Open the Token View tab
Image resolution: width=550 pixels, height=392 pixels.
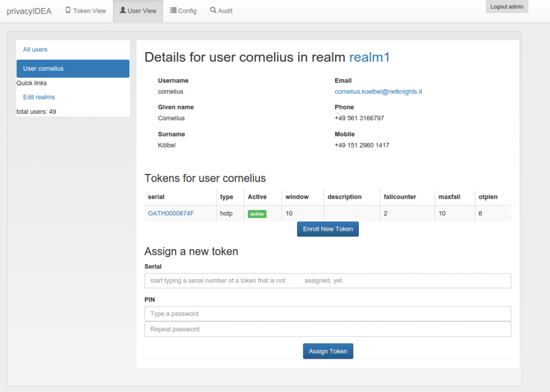point(86,11)
